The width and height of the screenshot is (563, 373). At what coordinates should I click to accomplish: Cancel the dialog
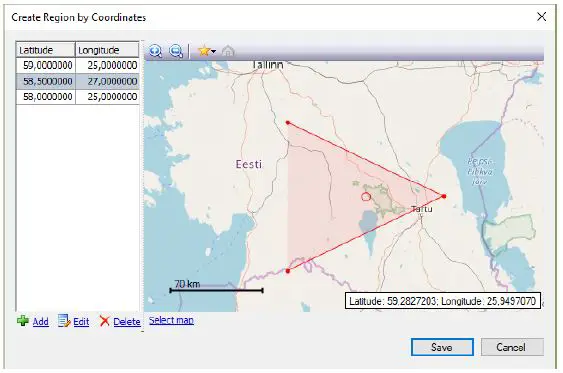(x=512, y=347)
